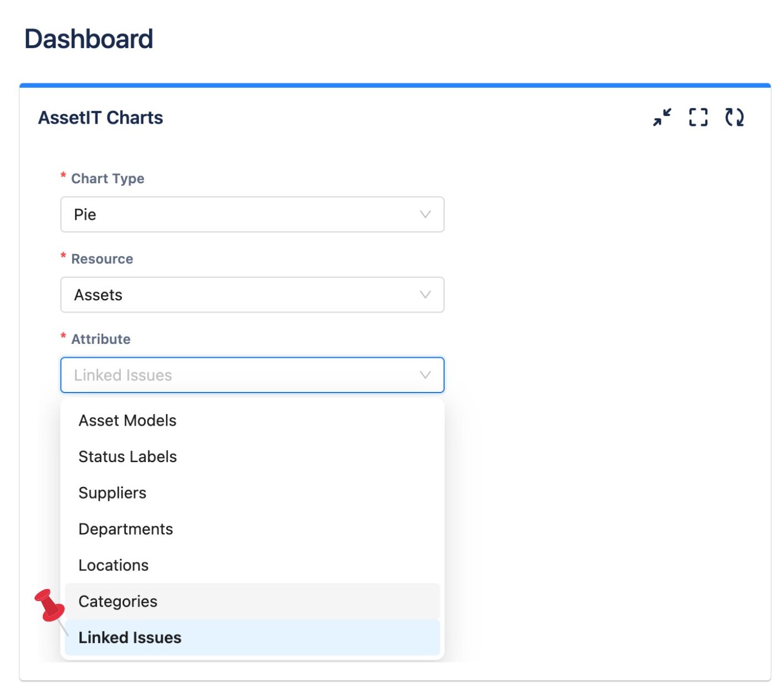This screenshot has height=694, width=784.
Task: Click the Resource dropdown chevron
Action: pyautogui.click(x=424, y=295)
